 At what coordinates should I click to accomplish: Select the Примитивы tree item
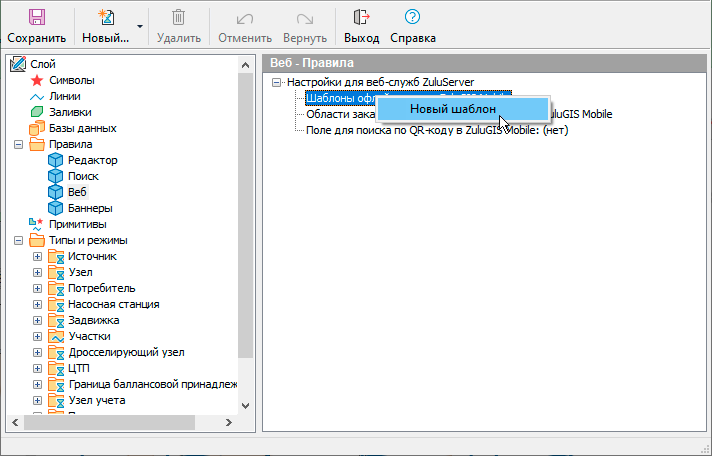pyautogui.click(x=77, y=224)
